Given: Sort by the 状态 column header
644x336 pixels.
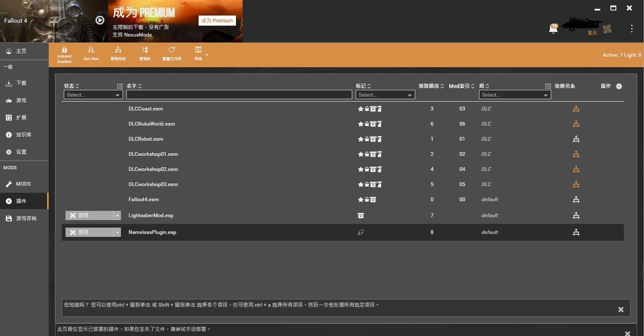Looking at the screenshot, I should click(x=71, y=86).
